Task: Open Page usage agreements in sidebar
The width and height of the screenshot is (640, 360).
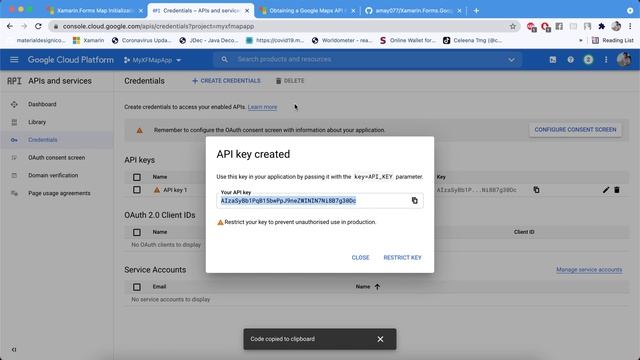Action: pyautogui.click(x=59, y=193)
